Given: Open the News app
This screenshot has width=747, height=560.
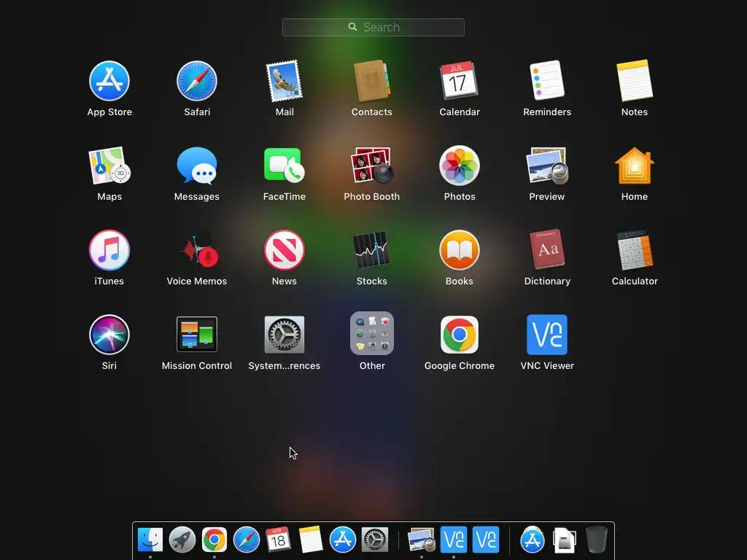Looking at the screenshot, I should 285,250.
